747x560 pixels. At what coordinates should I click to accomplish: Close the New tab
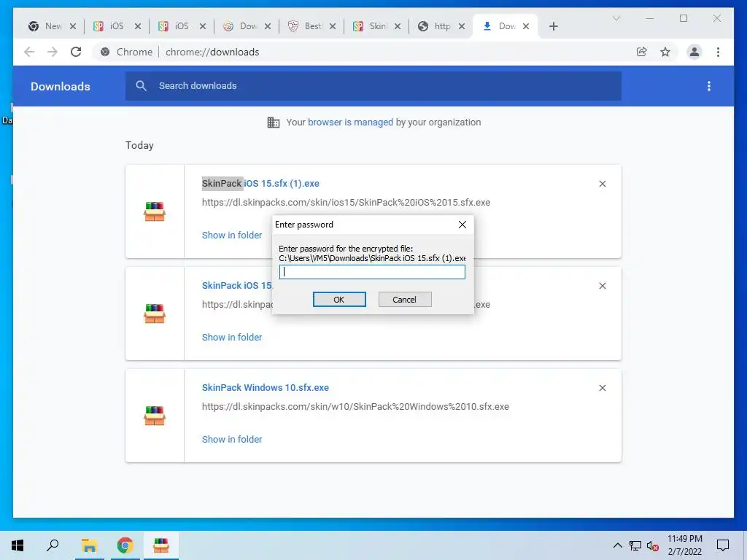(x=73, y=26)
